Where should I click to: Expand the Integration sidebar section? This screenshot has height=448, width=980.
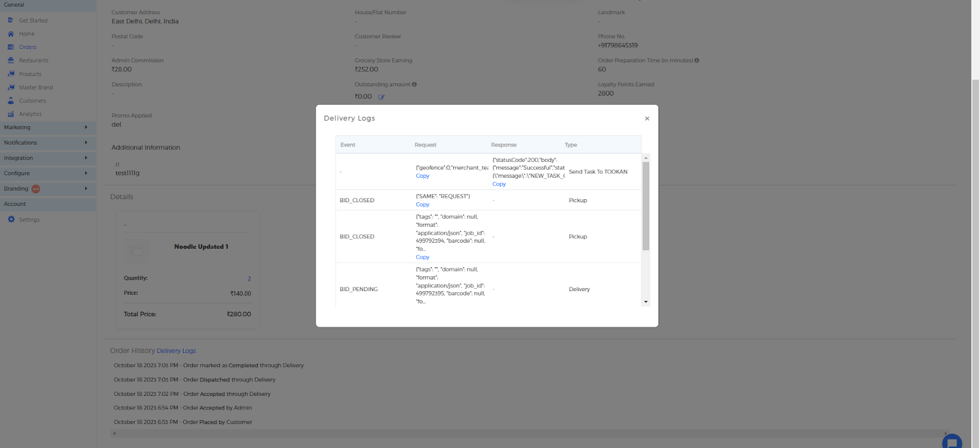click(x=48, y=158)
